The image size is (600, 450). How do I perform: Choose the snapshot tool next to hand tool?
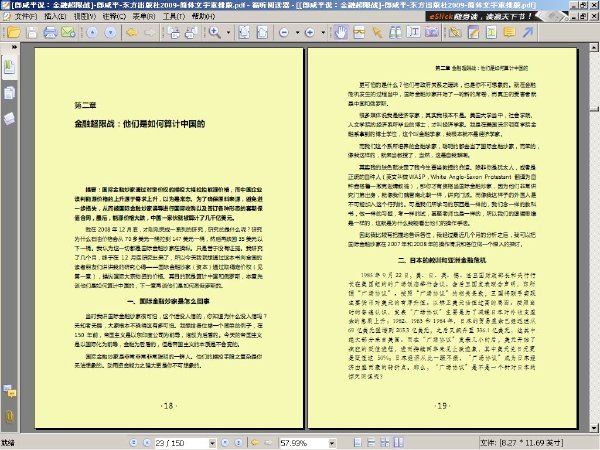pos(359,33)
